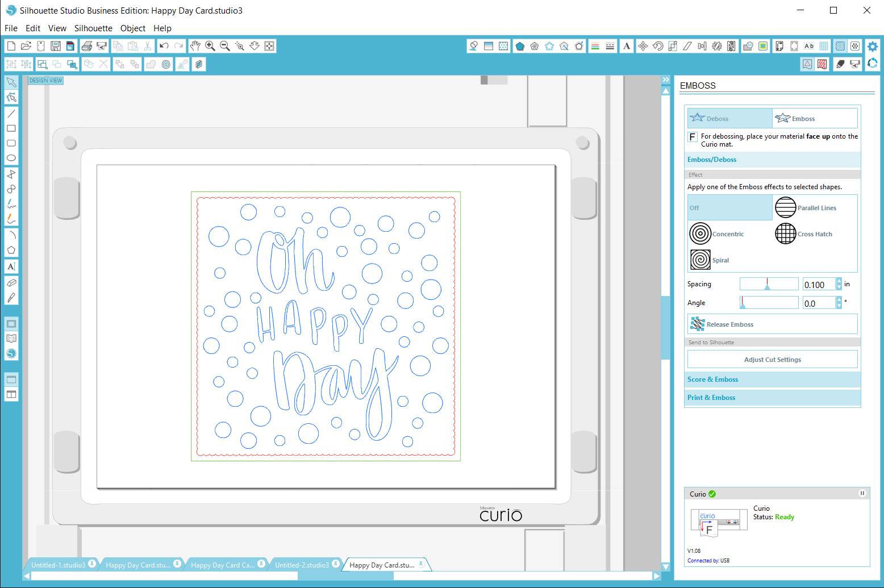This screenshot has width=884, height=588.
Task: Click the Send to Silhouette icon in top toolbar
Action: (x=102, y=46)
